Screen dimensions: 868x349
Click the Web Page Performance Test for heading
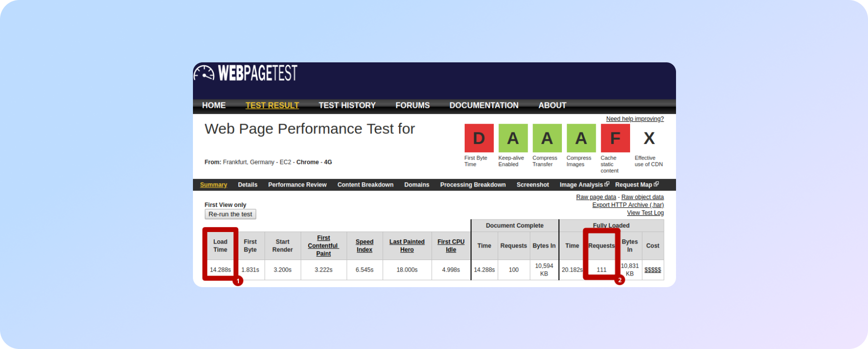(x=309, y=129)
